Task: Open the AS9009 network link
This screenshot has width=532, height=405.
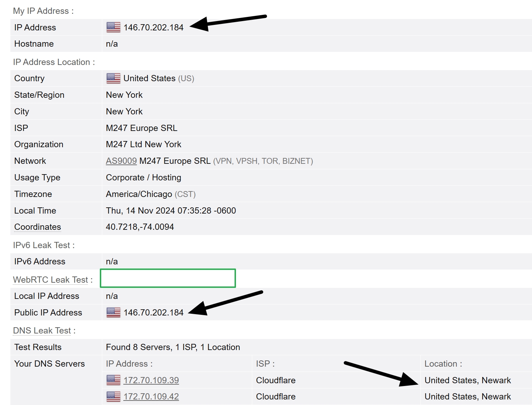Action: tap(121, 161)
